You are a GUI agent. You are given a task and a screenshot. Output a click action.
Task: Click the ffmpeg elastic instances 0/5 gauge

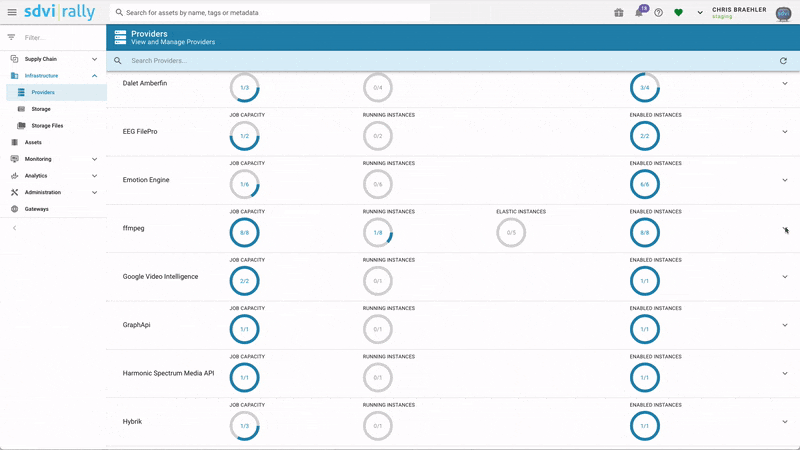point(511,233)
